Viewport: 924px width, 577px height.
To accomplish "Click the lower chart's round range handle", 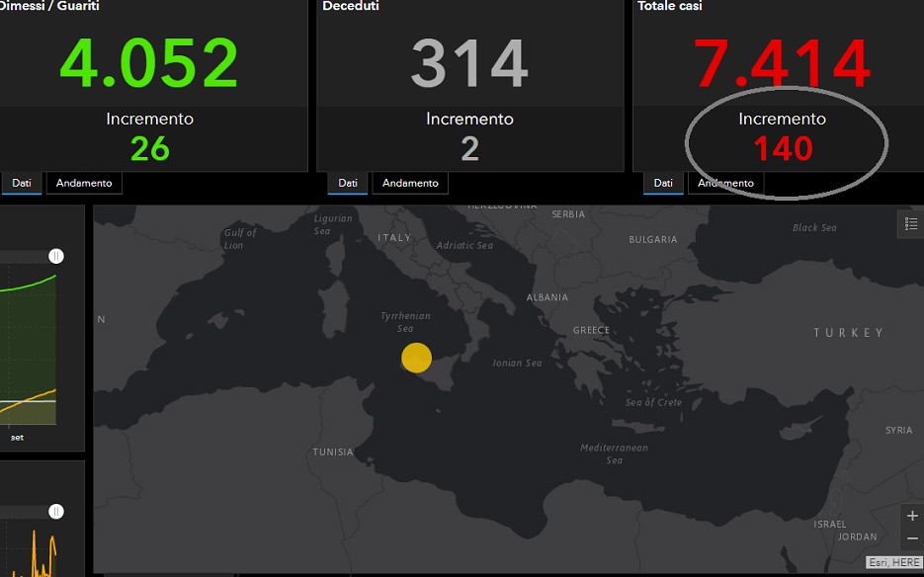I will pyautogui.click(x=56, y=512).
